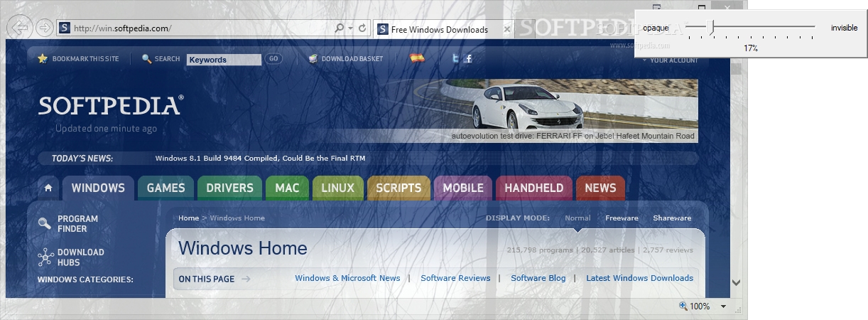This screenshot has height=320, width=868.
Task: Open Softpedia's Facebook icon
Action: click(468, 58)
